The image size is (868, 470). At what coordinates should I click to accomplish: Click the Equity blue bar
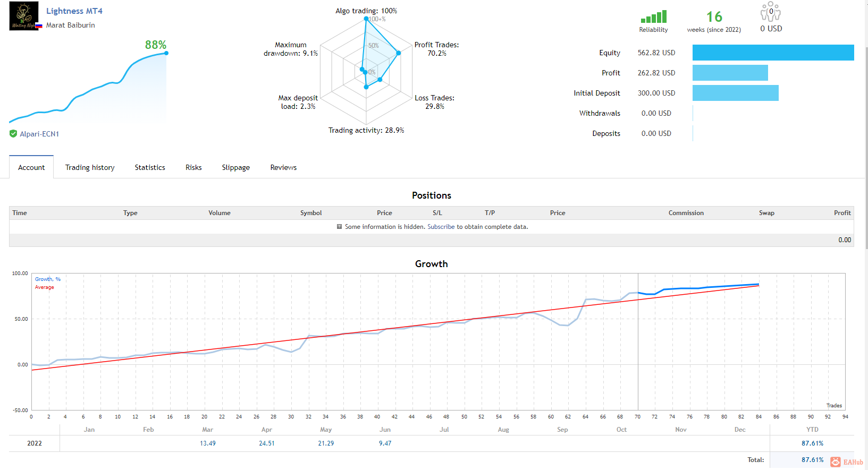tap(773, 53)
